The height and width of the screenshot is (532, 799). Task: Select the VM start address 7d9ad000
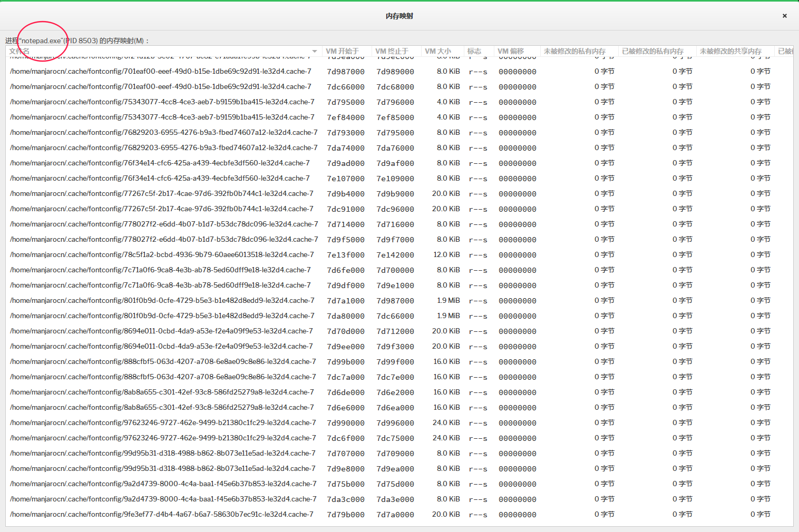346,163
